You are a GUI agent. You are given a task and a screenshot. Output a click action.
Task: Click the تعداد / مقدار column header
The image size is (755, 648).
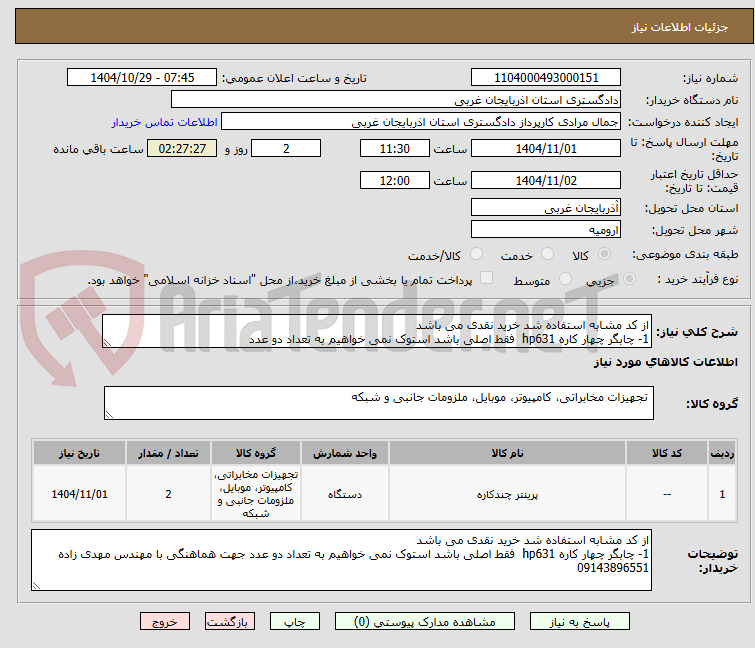pyautogui.click(x=168, y=453)
